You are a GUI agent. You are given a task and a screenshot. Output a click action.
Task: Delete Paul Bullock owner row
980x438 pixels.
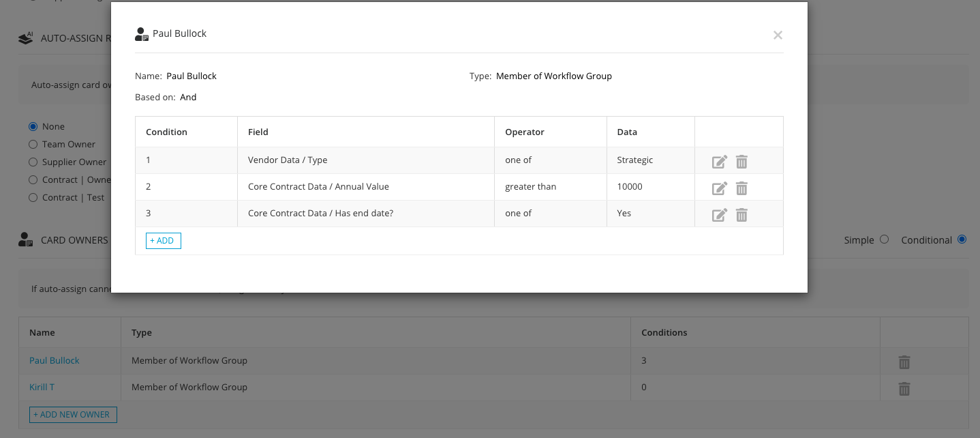(904, 362)
